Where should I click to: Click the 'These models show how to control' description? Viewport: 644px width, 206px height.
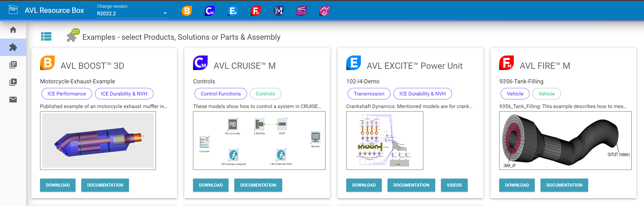tap(257, 106)
